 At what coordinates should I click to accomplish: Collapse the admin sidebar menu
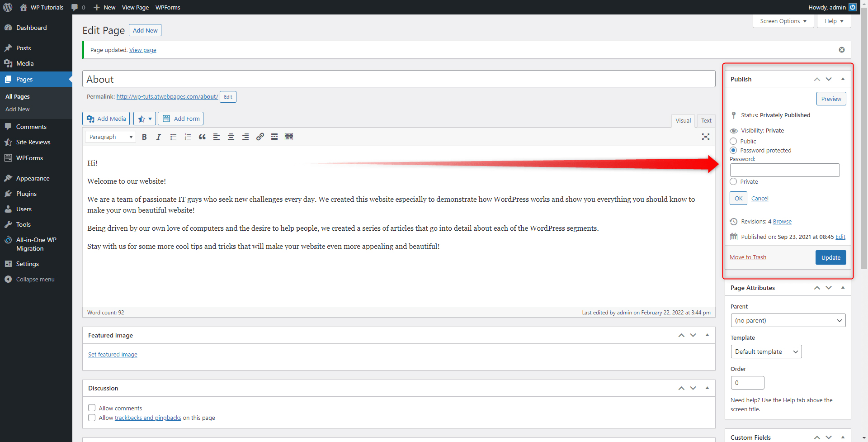[x=36, y=279]
